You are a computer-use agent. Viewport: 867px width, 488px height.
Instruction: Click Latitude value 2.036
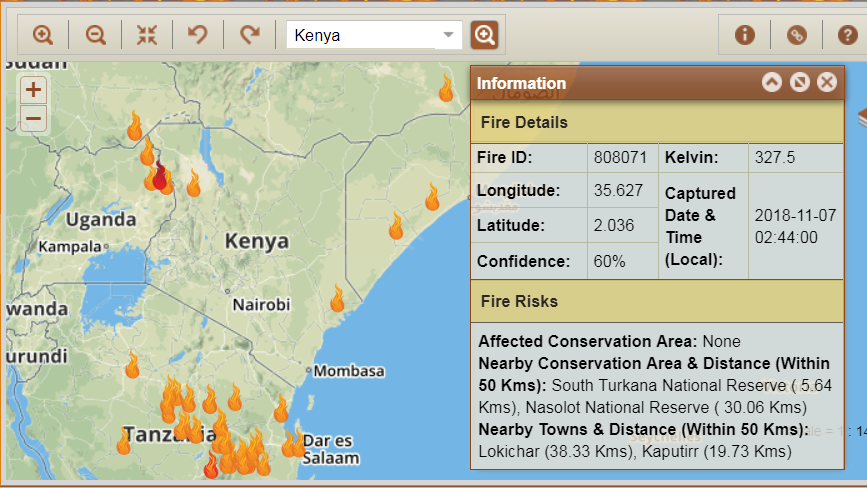(614, 225)
